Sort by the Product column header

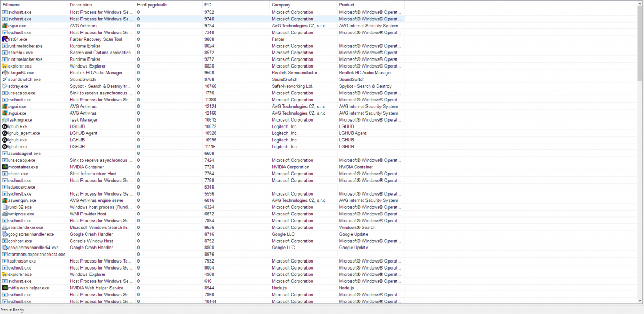371,4
